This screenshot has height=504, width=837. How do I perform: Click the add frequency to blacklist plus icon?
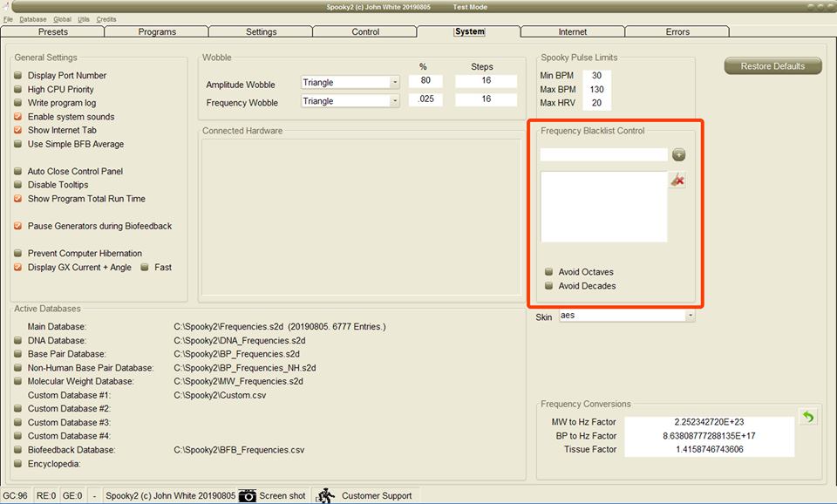point(678,155)
